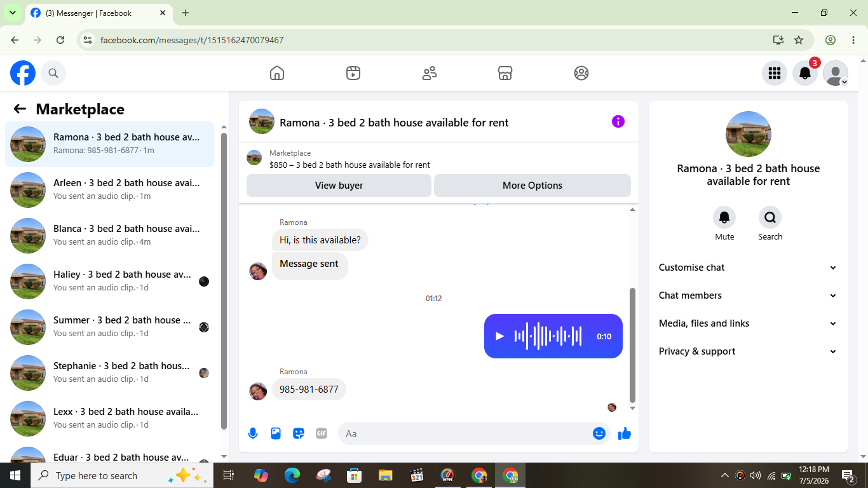Open the notifications bell with 3 badge

805,73
